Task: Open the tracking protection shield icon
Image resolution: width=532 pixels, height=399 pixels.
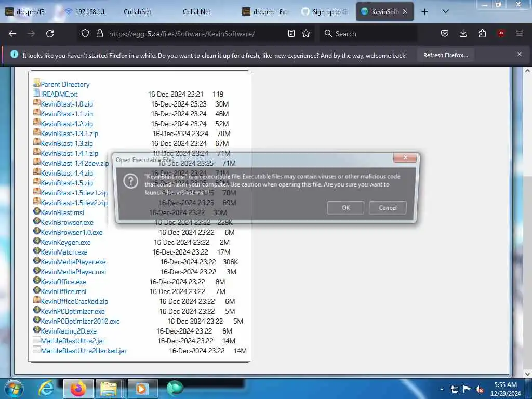Action: pyautogui.click(x=85, y=34)
